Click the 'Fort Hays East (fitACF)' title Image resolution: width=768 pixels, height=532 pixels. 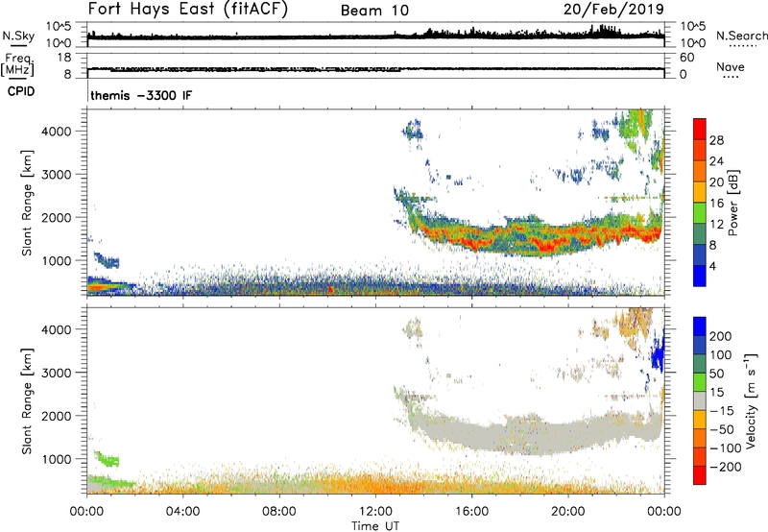188,10
